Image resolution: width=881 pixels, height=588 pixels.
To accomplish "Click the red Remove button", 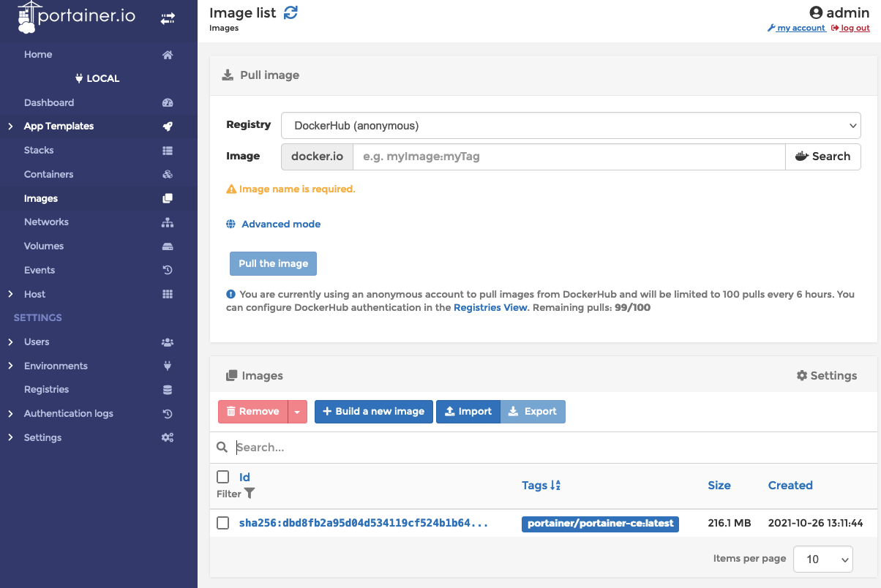I will coord(253,412).
